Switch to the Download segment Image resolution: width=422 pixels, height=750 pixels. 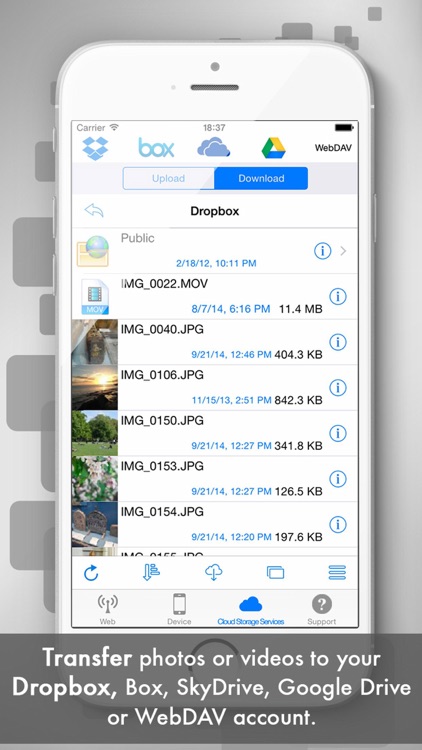tap(261, 178)
